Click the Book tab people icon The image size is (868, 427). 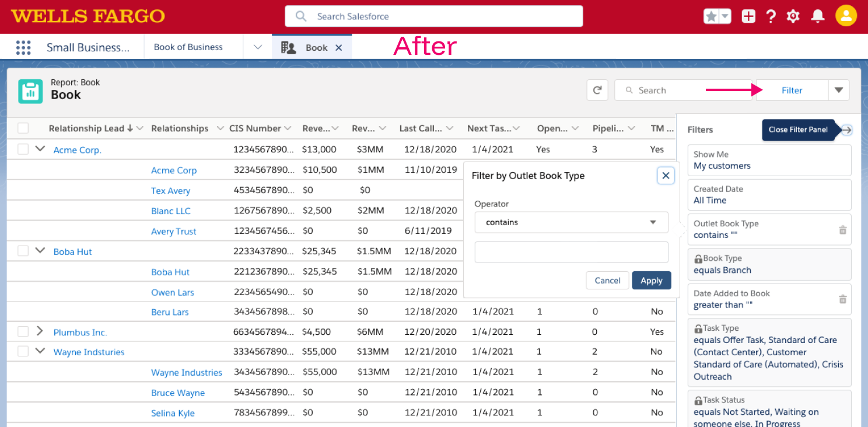(288, 47)
